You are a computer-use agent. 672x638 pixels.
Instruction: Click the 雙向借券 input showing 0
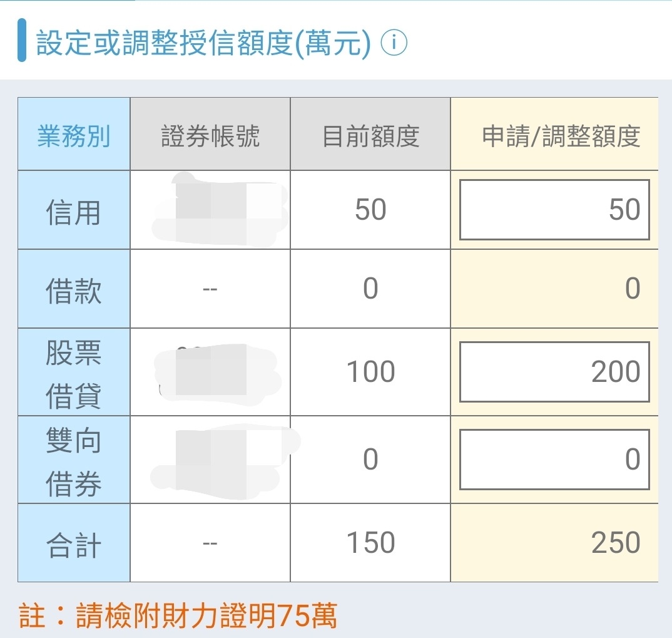[x=553, y=460]
